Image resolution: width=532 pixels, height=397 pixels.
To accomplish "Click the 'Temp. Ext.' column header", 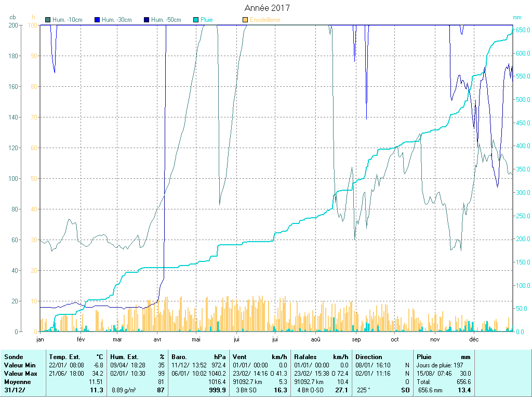I will click(x=64, y=357).
